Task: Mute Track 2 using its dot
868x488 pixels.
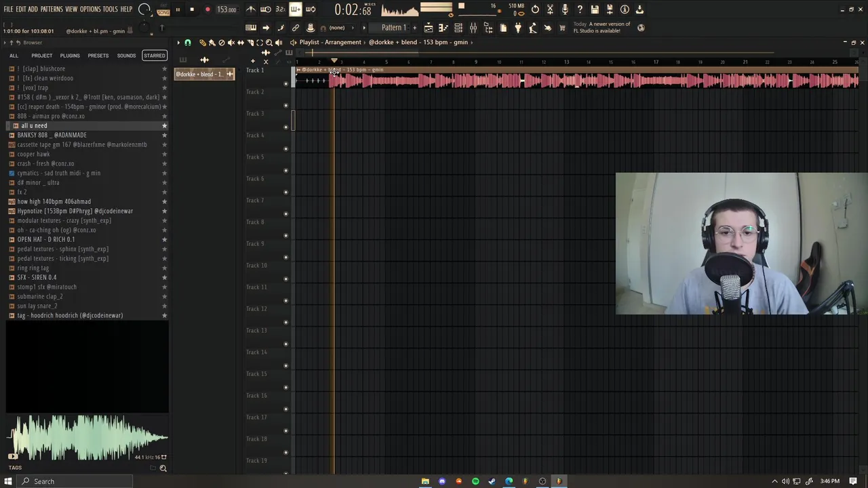Action: [x=285, y=105]
